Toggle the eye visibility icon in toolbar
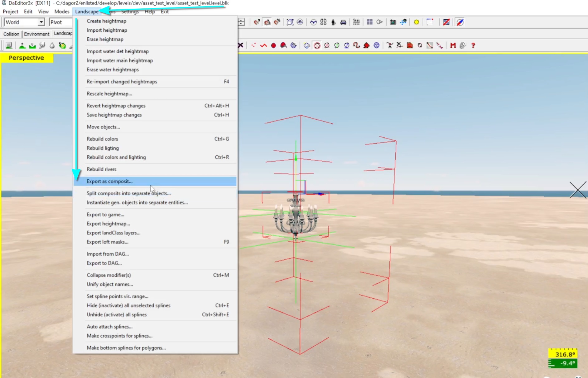 (300, 22)
